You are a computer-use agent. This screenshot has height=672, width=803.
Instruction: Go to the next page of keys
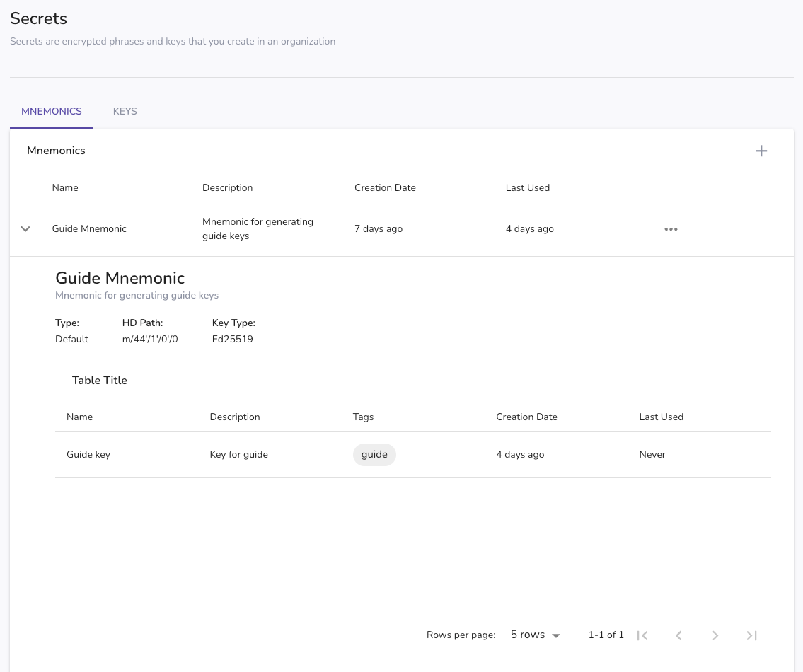(715, 635)
